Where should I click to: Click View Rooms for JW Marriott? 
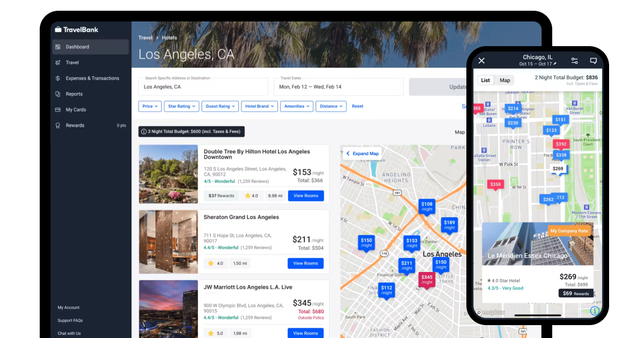pos(306,333)
